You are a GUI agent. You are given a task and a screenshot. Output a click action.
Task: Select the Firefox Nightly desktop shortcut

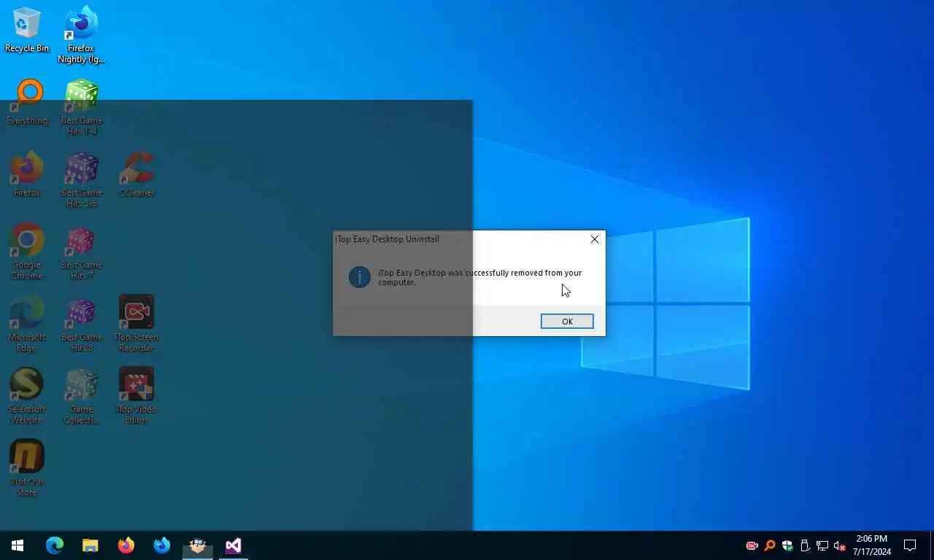81,35
